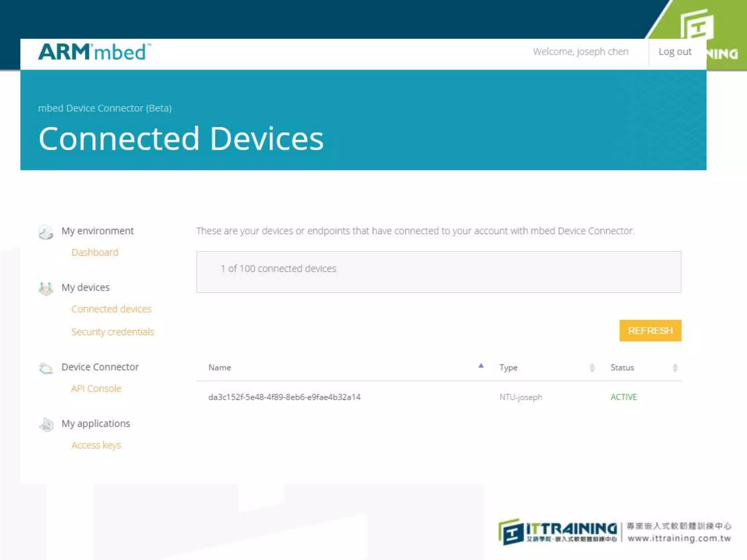Viewport: 747px width, 560px height.
Task: Sort table by Name arrow
Action: tap(481, 366)
